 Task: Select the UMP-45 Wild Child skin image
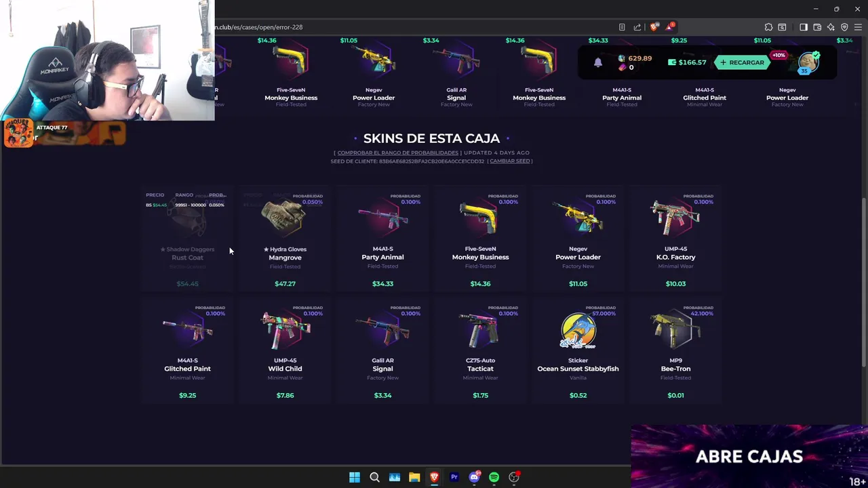pos(285,329)
